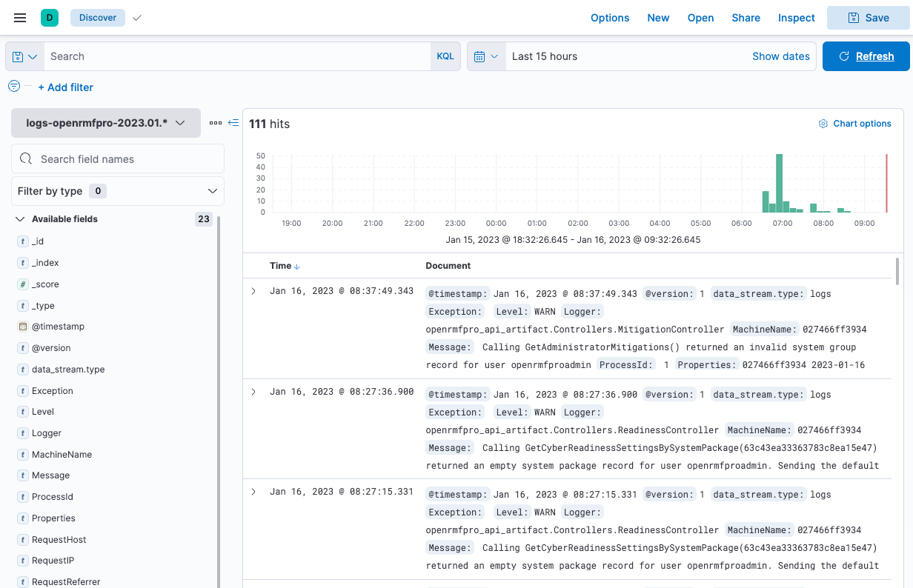
Task: Click the 111 hits count
Action: [269, 124]
